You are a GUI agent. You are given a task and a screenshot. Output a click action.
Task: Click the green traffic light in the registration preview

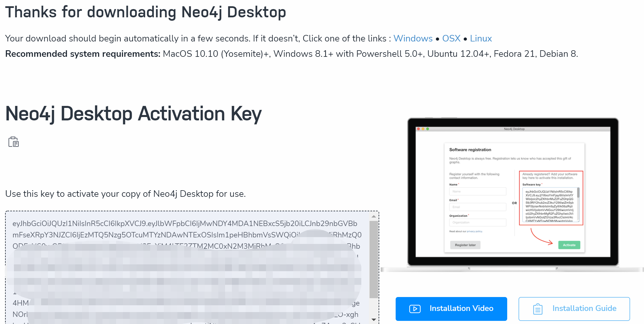tap(427, 129)
